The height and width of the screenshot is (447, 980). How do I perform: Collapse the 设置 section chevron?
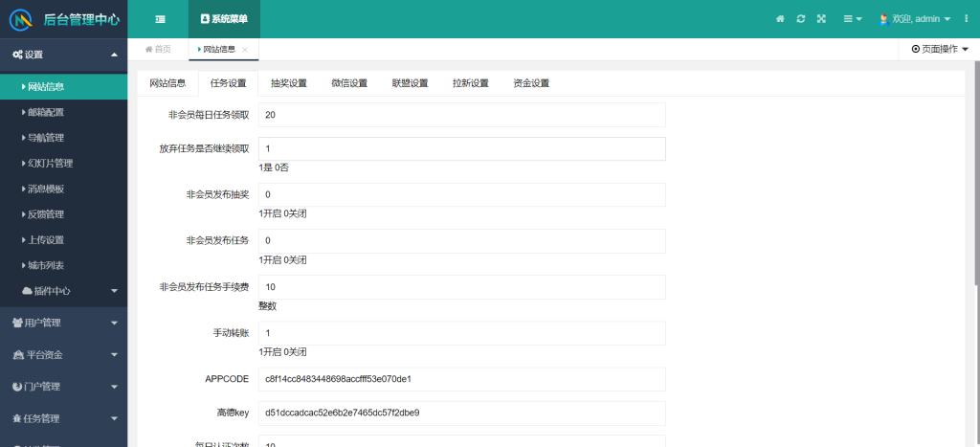[x=114, y=55]
